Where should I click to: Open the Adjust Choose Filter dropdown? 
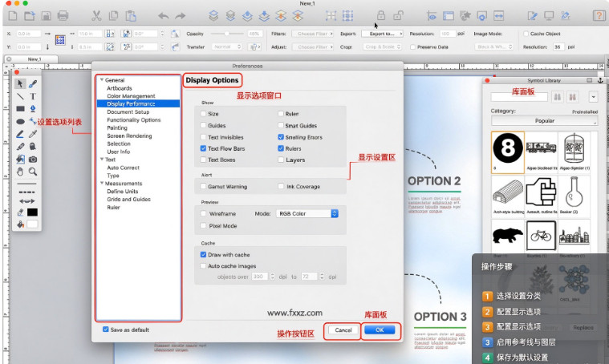point(313,47)
